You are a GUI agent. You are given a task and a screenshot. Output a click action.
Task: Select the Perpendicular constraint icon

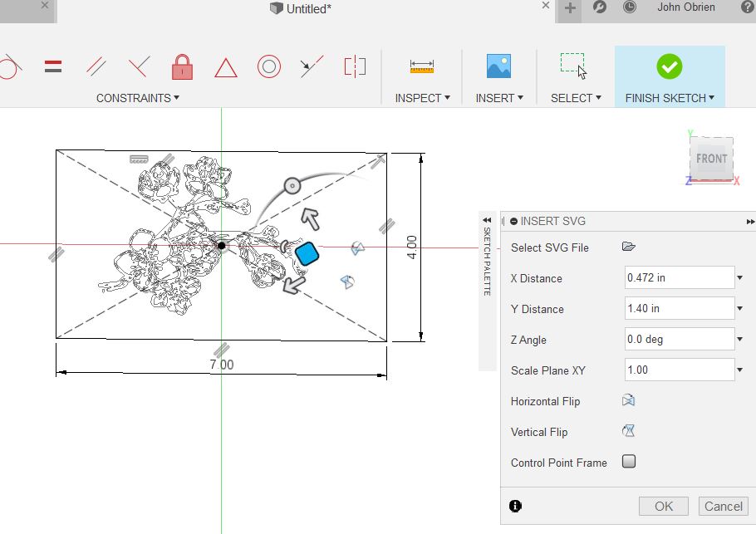pos(140,66)
